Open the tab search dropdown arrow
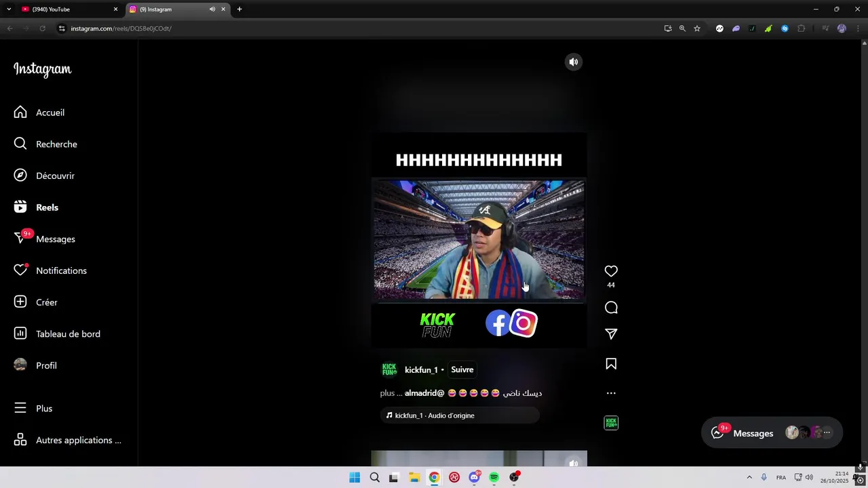 pyautogui.click(x=9, y=9)
